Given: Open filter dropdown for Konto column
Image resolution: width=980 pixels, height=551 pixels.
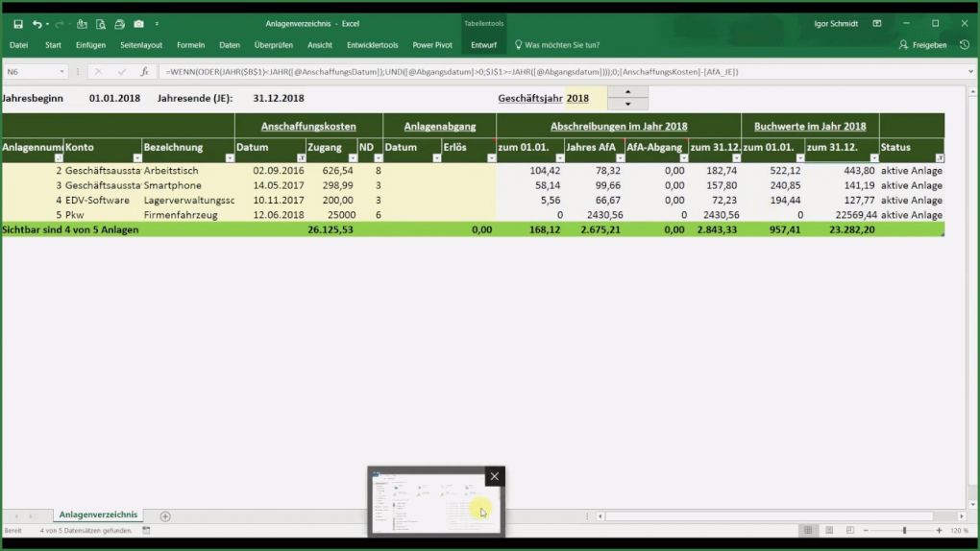Looking at the screenshot, I should 136,158.
